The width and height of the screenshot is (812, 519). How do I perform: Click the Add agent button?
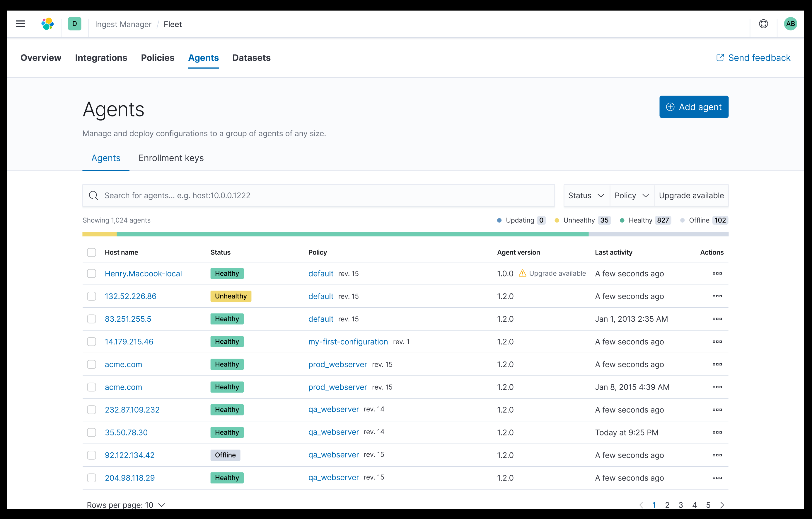(x=693, y=107)
